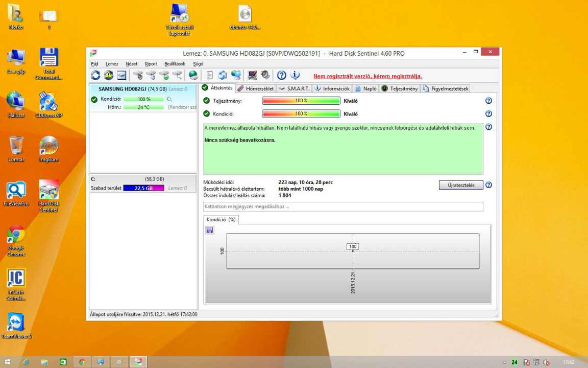Click the help icon beside Kondíció bar
588x368 pixels.
point(488,114)
